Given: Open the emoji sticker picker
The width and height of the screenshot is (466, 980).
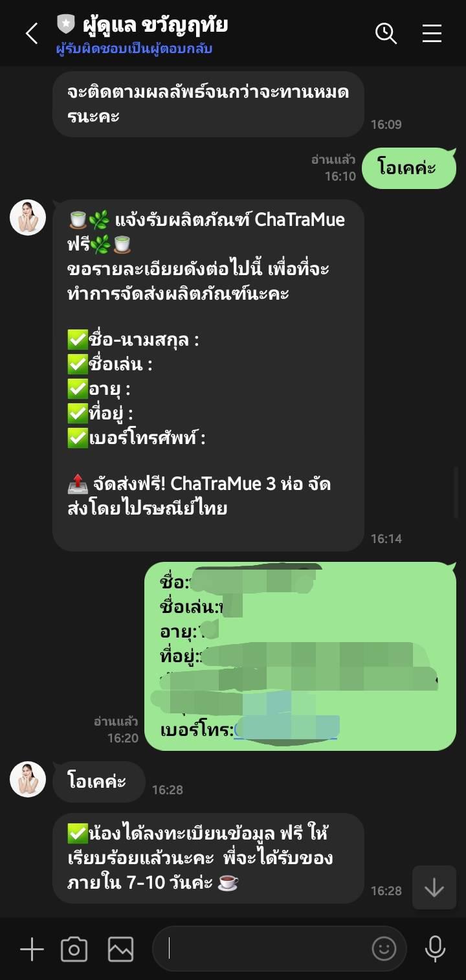Looking at the screenshot, I should pyautogui.click(x=384, y=949).
